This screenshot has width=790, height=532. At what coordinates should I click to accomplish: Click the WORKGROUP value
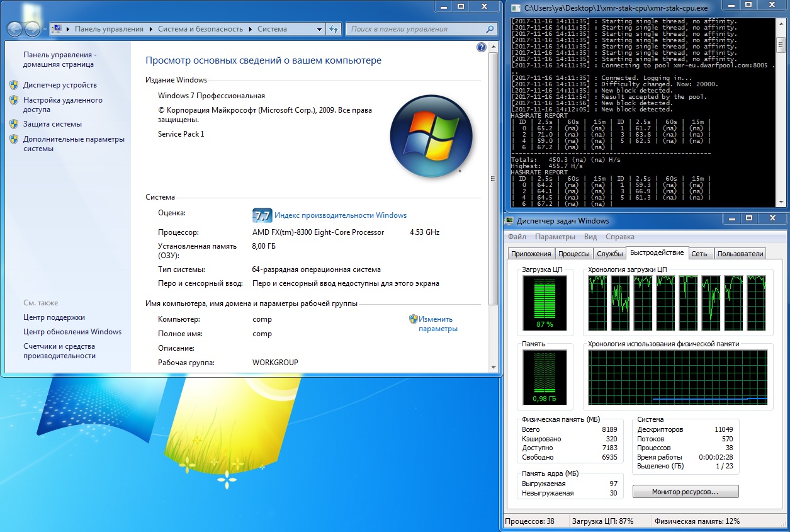click(x=275, y=363)
